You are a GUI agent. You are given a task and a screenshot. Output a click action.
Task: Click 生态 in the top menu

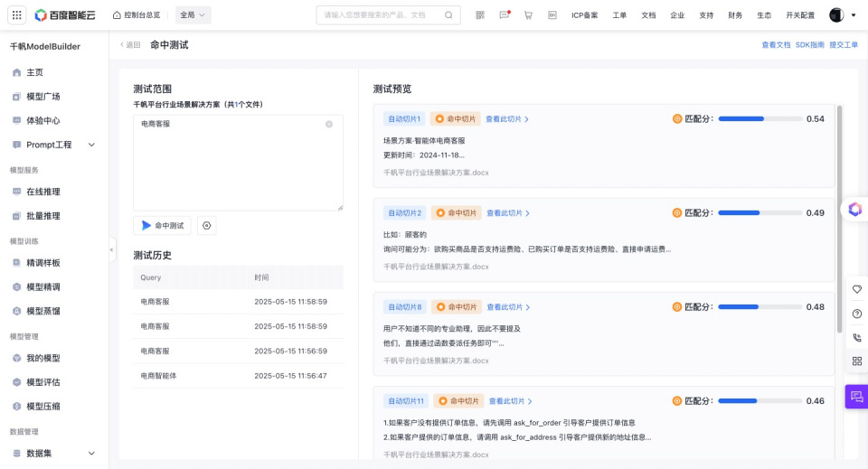pos(764,15)
